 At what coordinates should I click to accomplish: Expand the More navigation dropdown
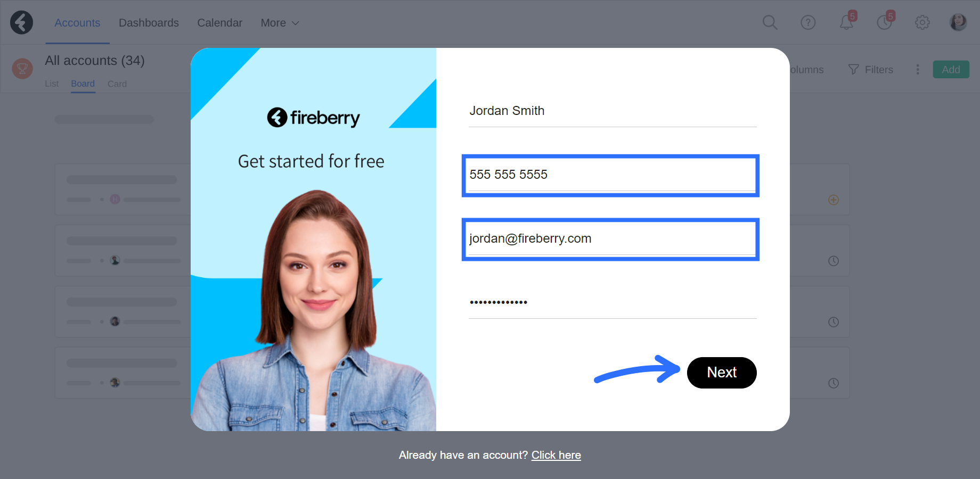280,23
